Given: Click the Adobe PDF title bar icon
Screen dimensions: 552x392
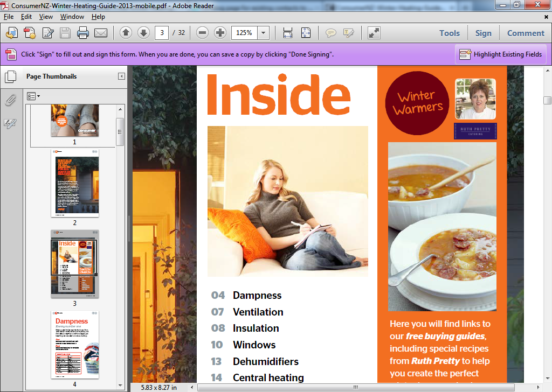Looking at the screenshot, I should [x=5, y=5].
